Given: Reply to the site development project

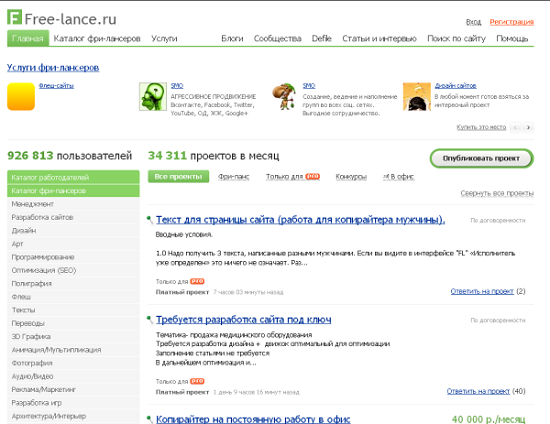Looking at the screenshot, I should [x=478, y=391].
